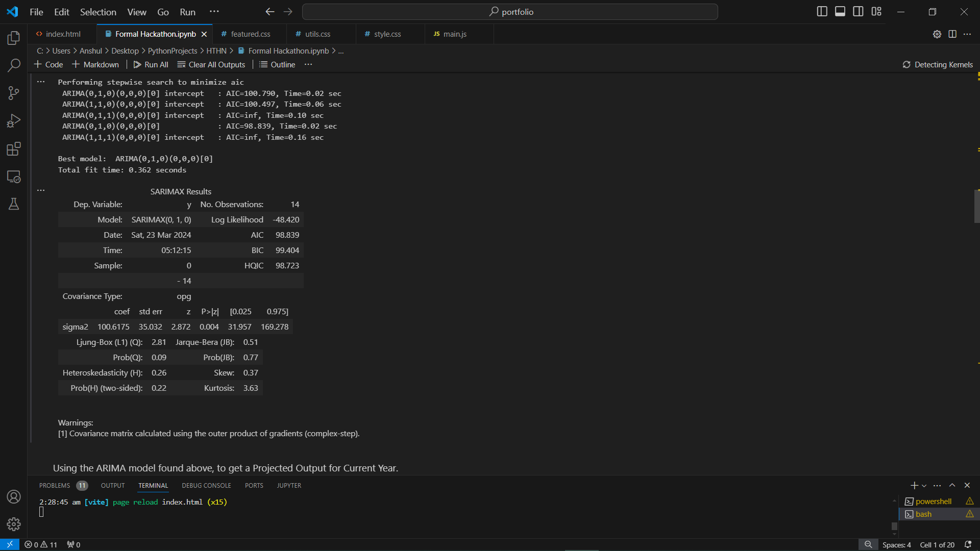Add a new Code cell
Image resolution: width=980 pixels, height=551 pixels.
click(x=48, y=65)
